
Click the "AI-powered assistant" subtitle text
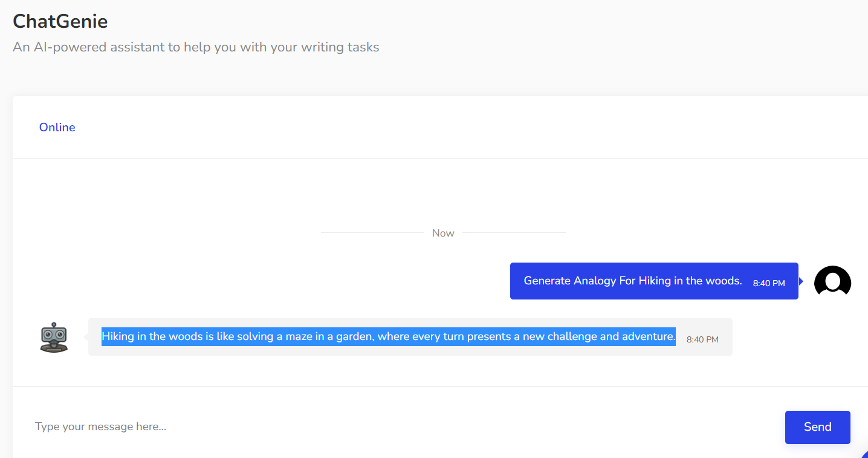(196, 47)
